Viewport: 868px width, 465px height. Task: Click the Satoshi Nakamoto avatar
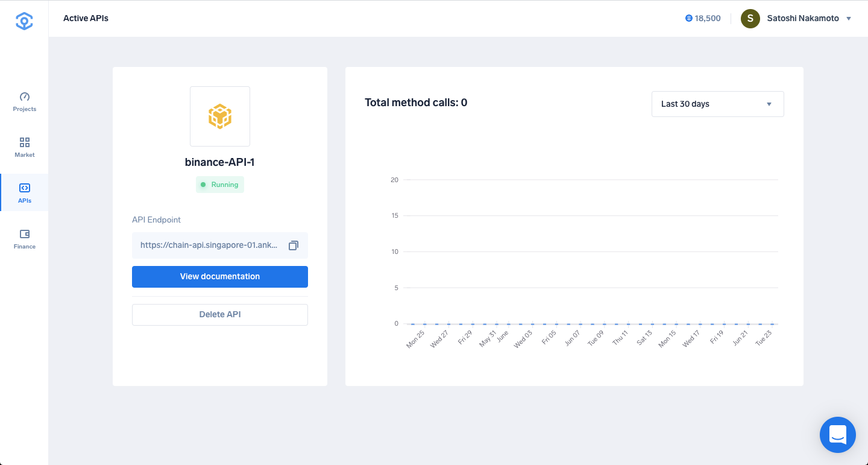tap(750, 18)
